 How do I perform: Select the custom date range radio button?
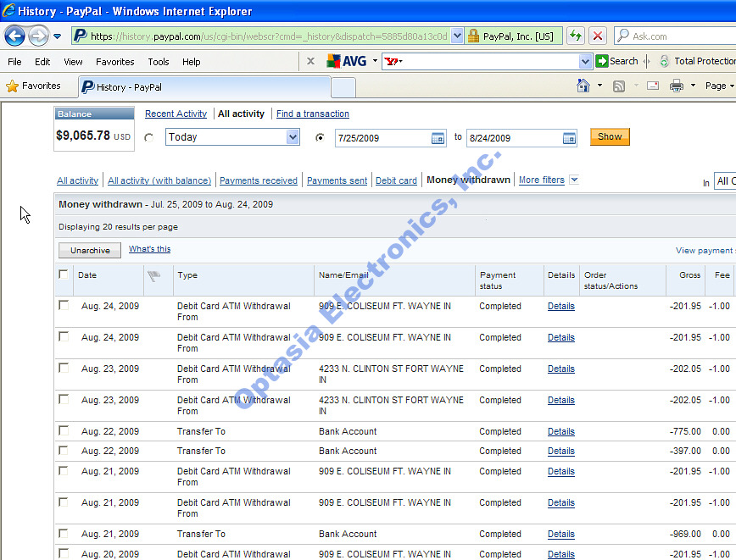(320, 137)
